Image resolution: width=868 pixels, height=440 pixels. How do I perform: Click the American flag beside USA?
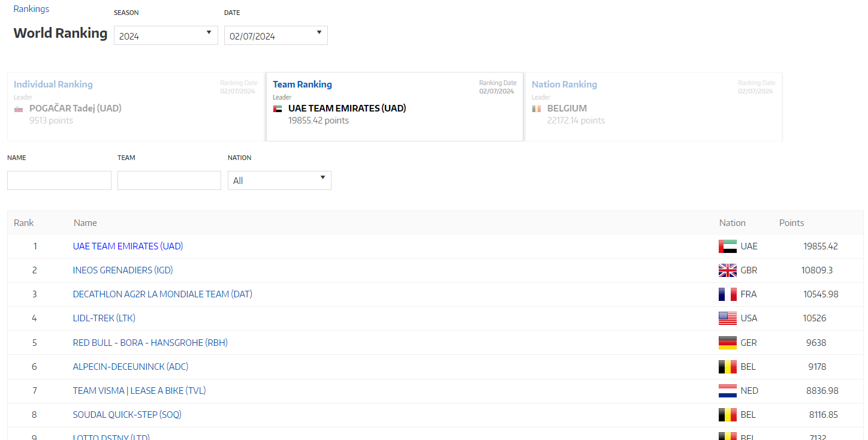pos(728,318)
